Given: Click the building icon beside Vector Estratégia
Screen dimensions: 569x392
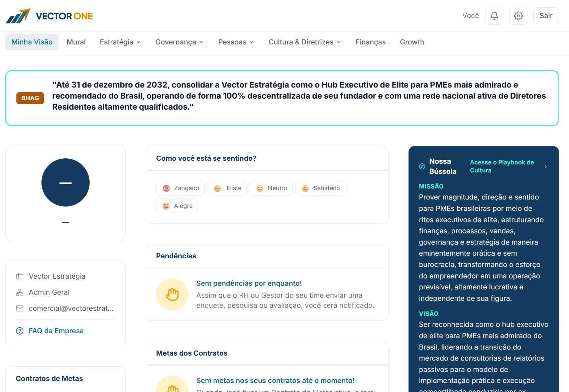Looking at the screenshot, I should click(x=20, y=276).
